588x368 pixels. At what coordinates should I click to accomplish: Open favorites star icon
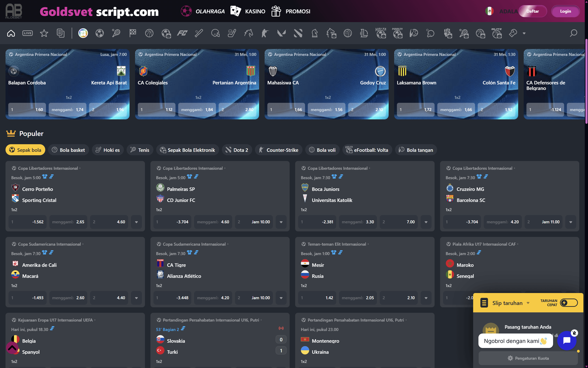pos(44,33)
